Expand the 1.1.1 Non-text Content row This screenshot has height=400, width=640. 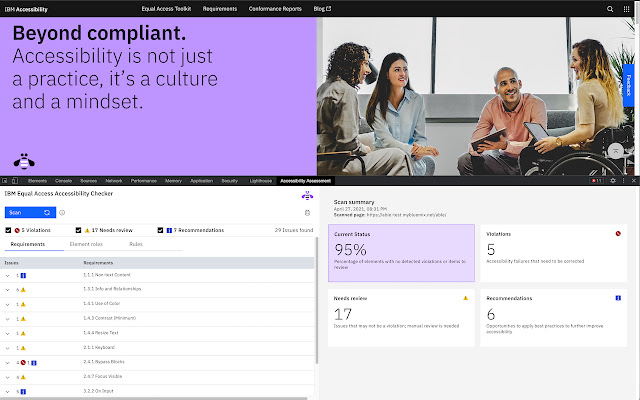(x=8, y=275)
